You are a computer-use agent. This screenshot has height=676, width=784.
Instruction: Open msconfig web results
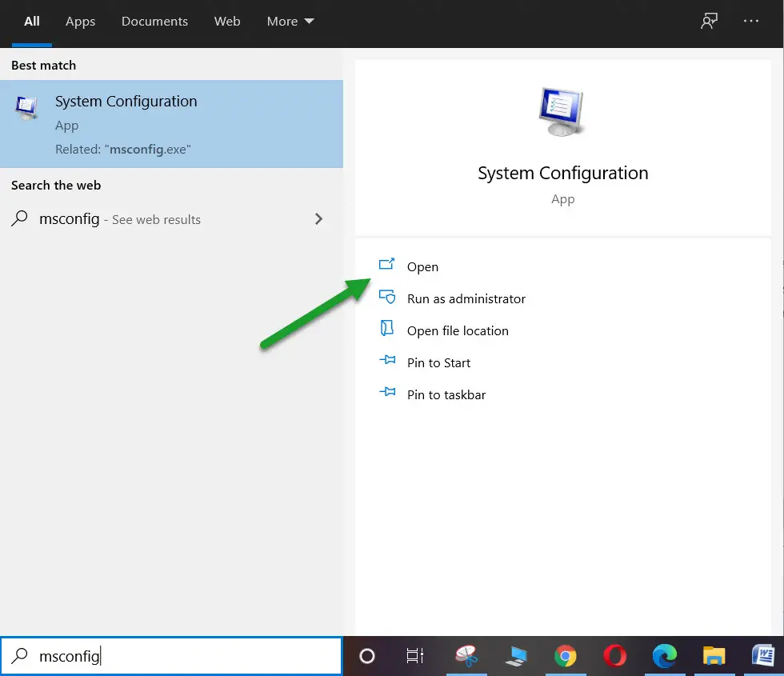click(x=171, y=219)
